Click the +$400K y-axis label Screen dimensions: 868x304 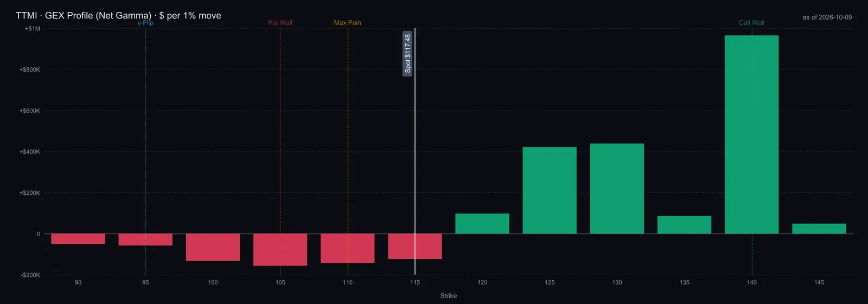point(30,151)
